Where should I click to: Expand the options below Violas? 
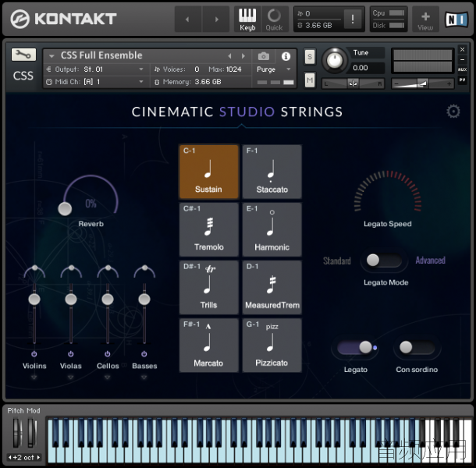click(71, 378)
